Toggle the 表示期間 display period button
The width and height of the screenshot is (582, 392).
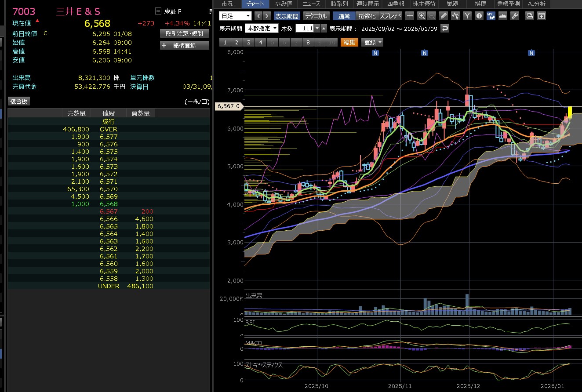287,16
